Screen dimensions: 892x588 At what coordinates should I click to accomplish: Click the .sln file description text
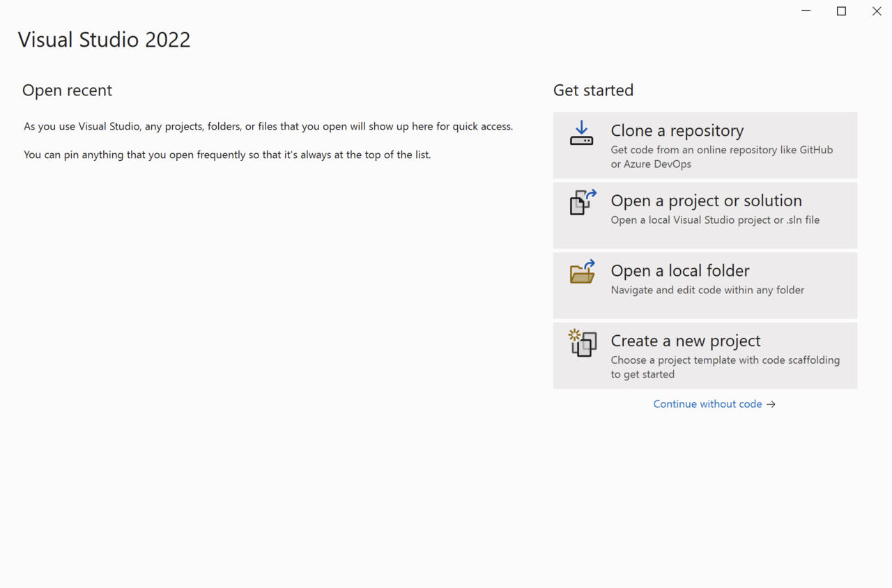(715, 220)
